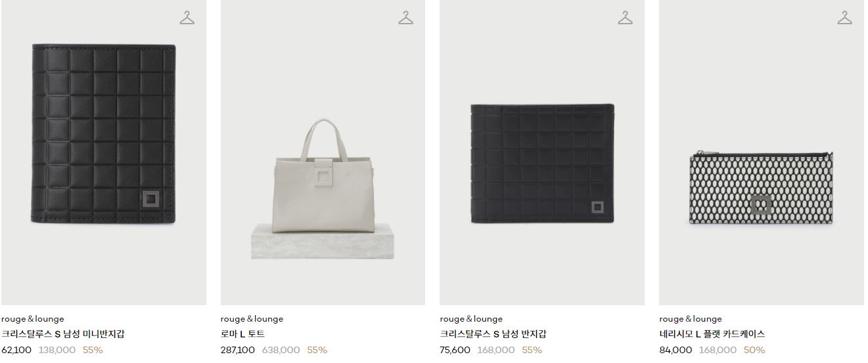Open the black quilted bifold wallet image
This screenshot has height=363, width=868.
pyautogui.click(x=542, y=152)
